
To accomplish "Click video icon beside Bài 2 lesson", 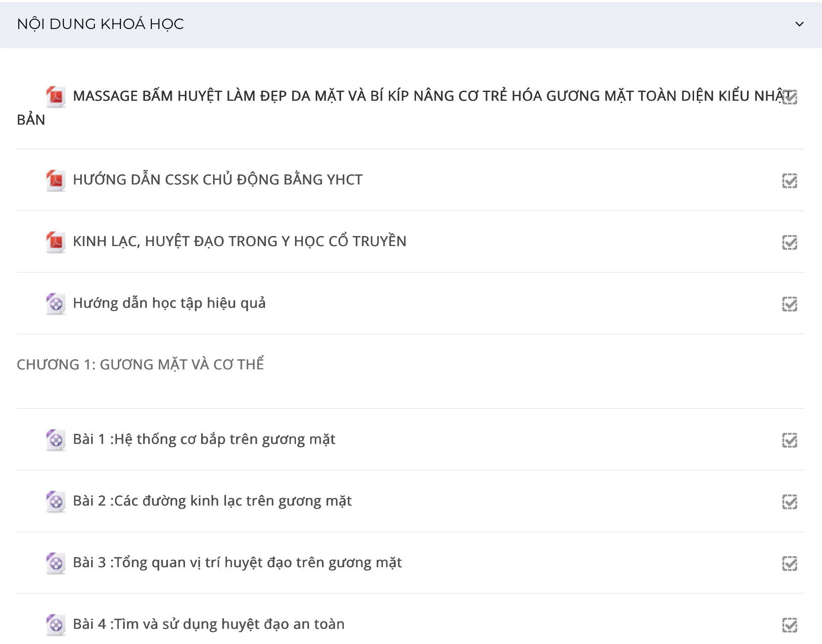I will pos(56,501).
